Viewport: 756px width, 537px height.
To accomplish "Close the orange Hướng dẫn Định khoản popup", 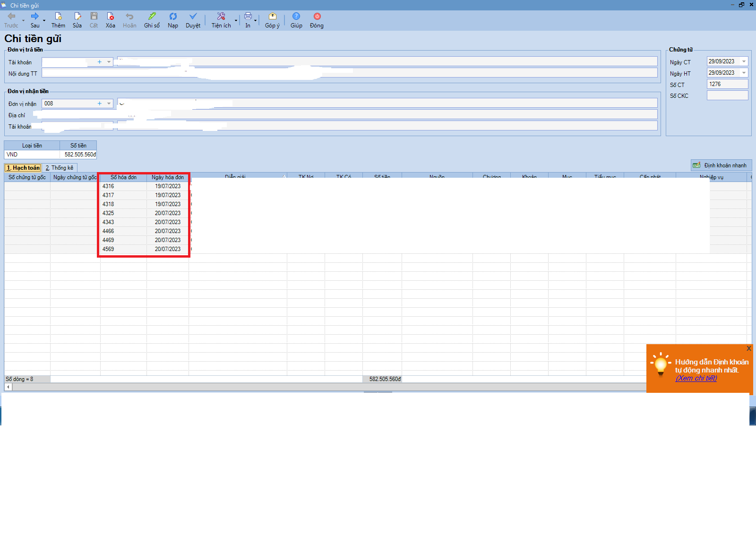I will tap(748, 348).
